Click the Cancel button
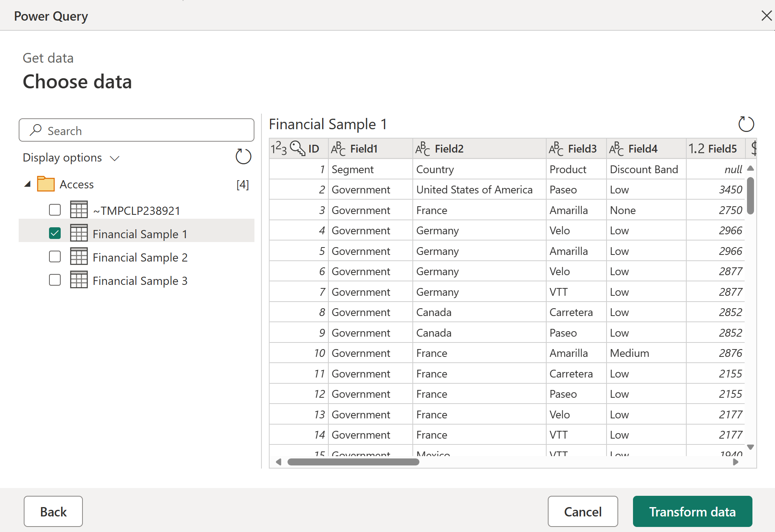Image resolution: width=775 pixels, height=532 pixels. tap(582, 511)
